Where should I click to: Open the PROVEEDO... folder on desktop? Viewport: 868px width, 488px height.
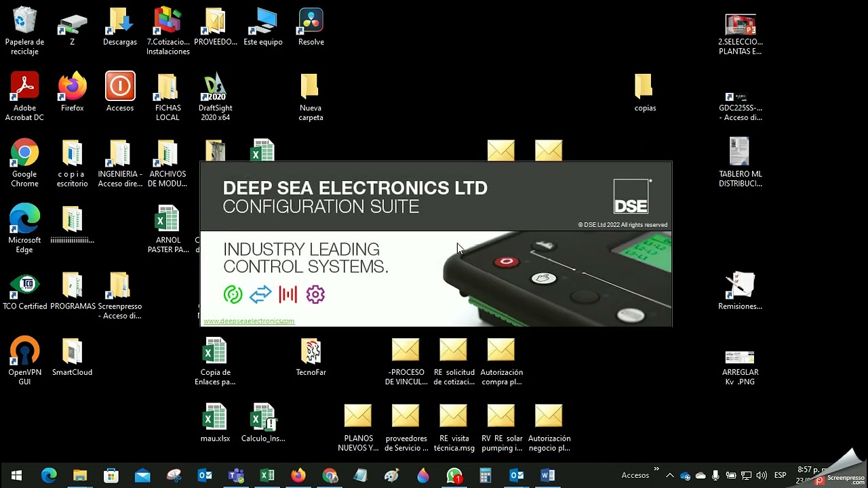[215, 27]
